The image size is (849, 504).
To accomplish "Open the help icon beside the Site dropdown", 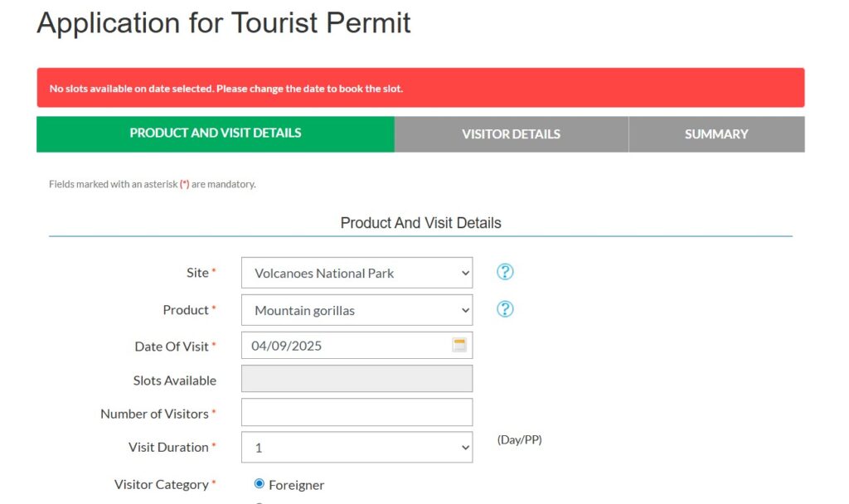I will tap(505, 271).
